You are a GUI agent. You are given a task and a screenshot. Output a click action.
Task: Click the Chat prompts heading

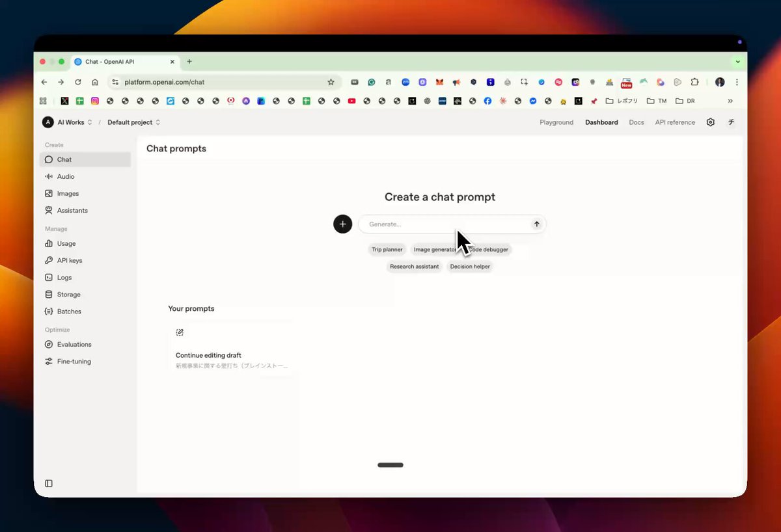click(x=176, y=148)
